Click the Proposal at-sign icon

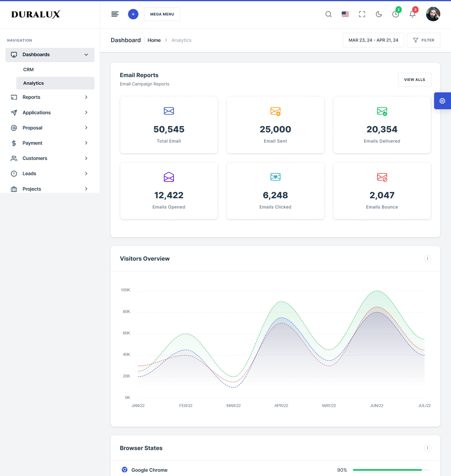point(14,128)
